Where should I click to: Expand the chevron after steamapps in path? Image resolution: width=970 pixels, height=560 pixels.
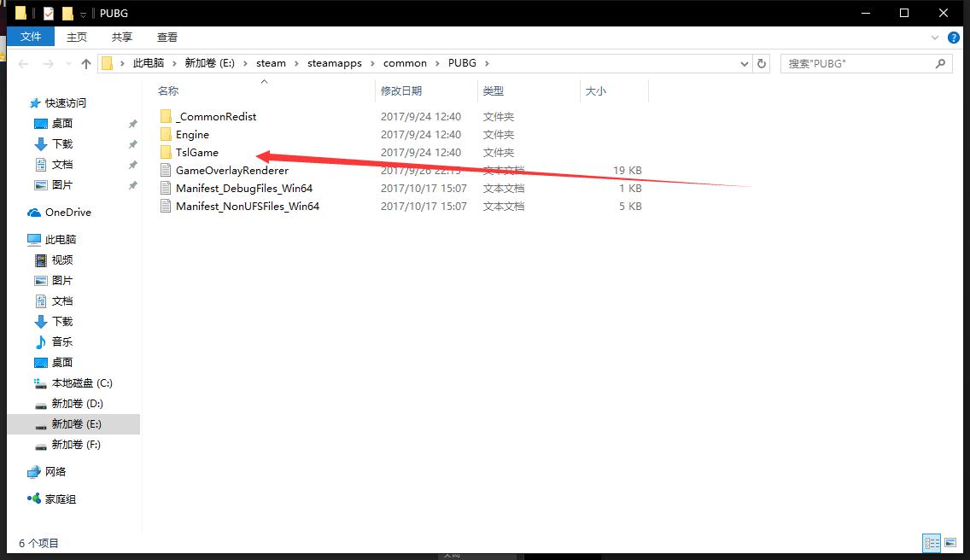point(372,63)
